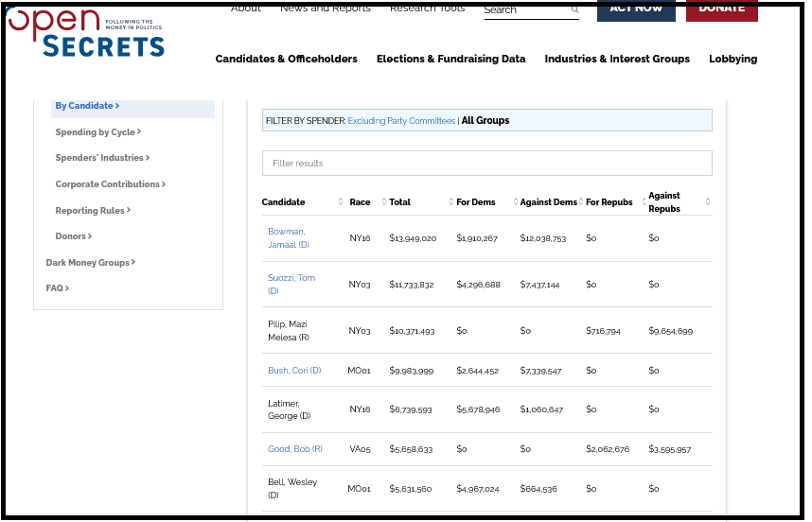
Task: Click the $2,062,676 For Repubs value
Action: point(608,449)
